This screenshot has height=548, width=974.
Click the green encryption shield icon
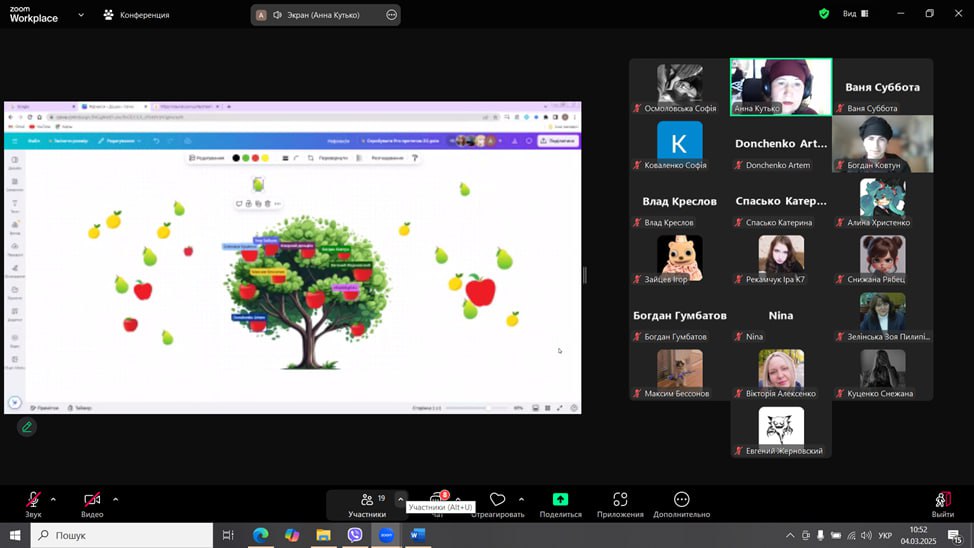click(824, 14)
